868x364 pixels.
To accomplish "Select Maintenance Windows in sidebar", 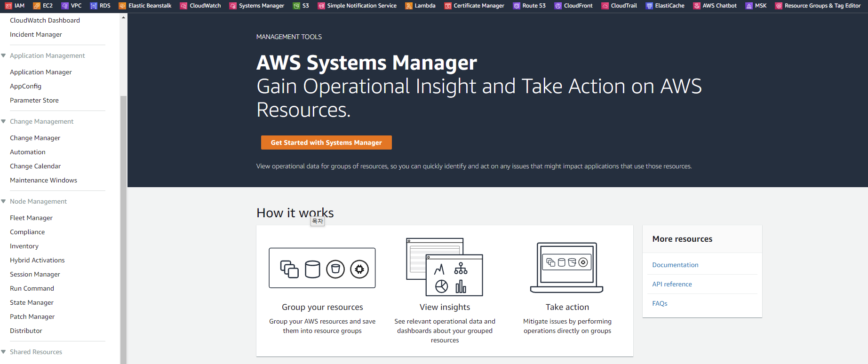I will click(x=43, y=180).
